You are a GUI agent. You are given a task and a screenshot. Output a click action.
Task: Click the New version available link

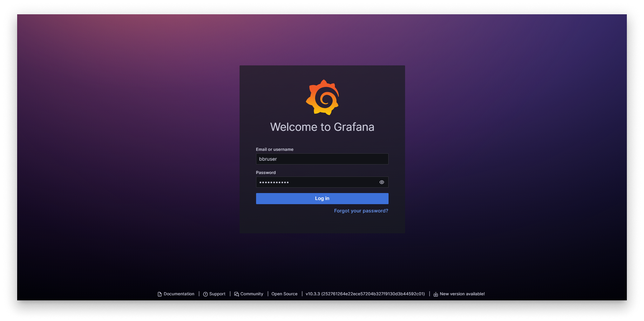click(462, 294)
